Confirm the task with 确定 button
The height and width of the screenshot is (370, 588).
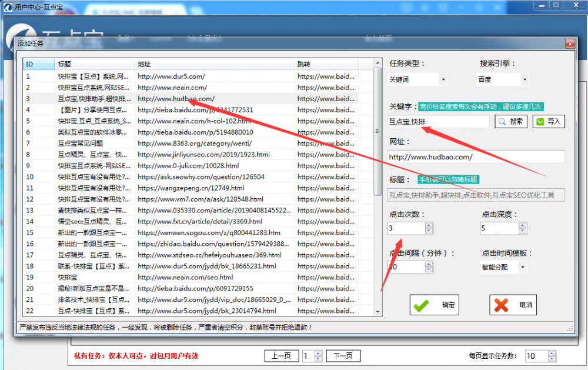click(x=435, y=305)
